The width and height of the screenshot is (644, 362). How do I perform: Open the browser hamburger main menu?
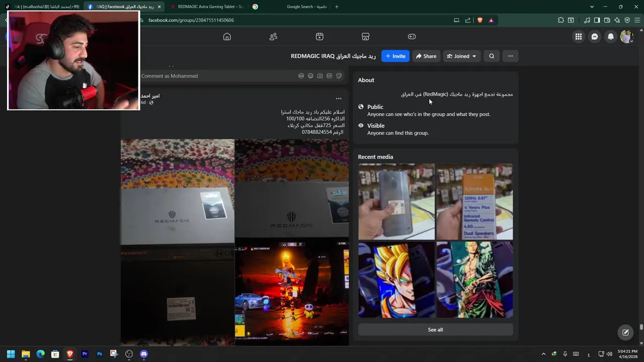coord(637,20)
